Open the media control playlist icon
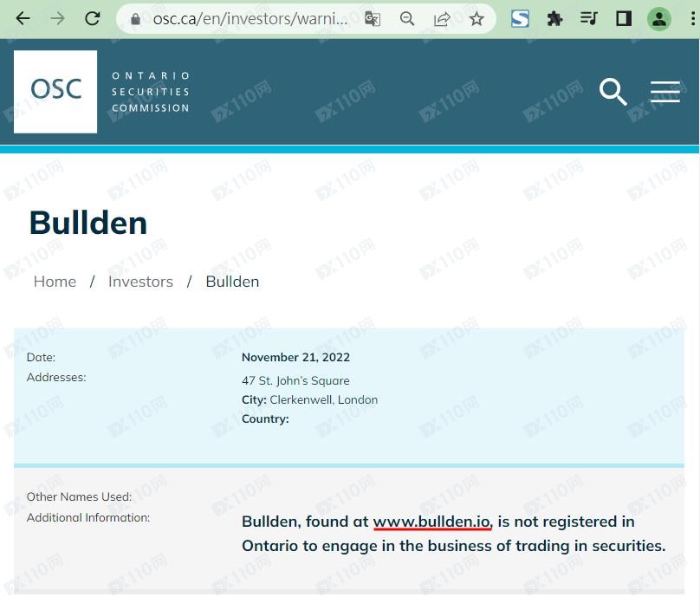700x616 pixels. 589,18
